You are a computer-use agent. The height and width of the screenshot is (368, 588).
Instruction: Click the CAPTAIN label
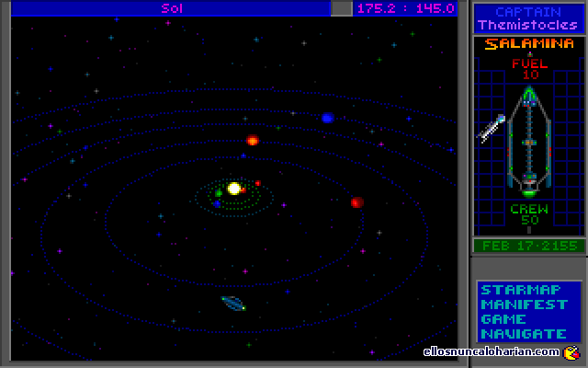pyautogui.click(x=528, y=12)
